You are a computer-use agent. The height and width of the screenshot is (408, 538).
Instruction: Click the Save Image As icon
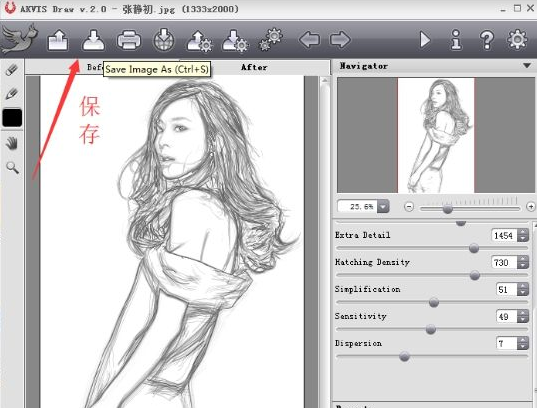tap(93, 40)
